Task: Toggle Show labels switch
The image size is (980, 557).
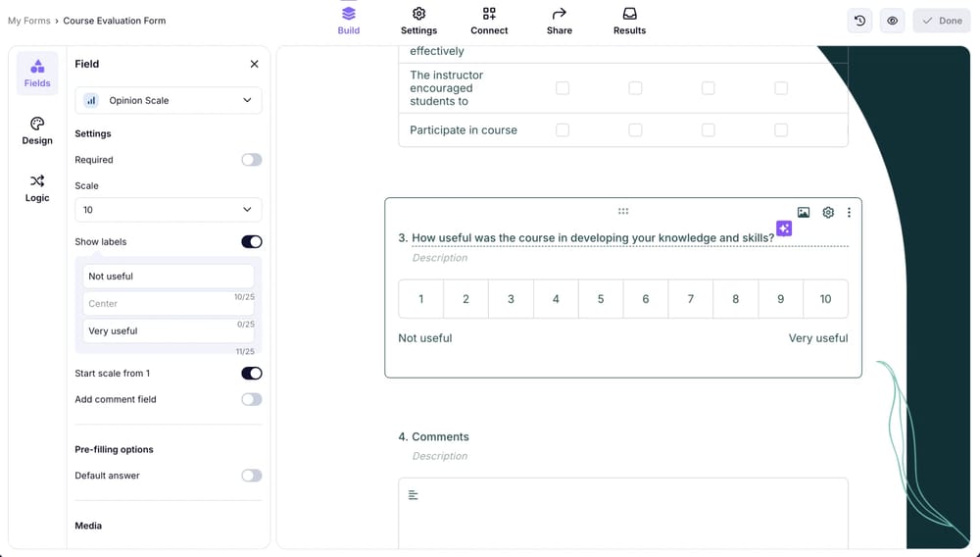Action: click(252, 242)
